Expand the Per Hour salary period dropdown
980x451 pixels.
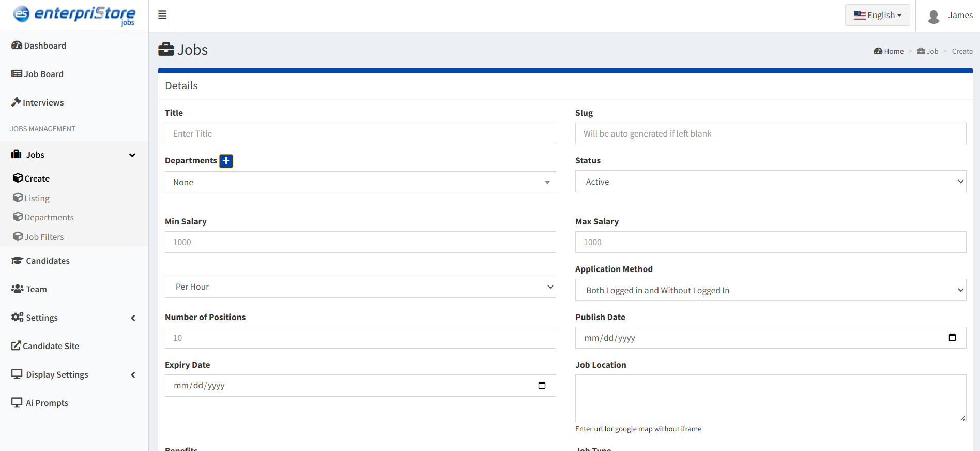pos(360,287)
